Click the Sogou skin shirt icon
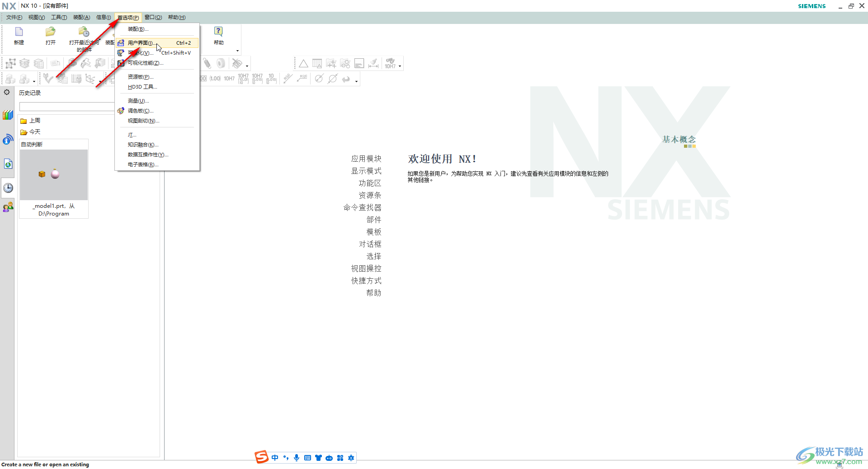Image resolution: width=868 pixels, height=469 pixels. (318, 458)
